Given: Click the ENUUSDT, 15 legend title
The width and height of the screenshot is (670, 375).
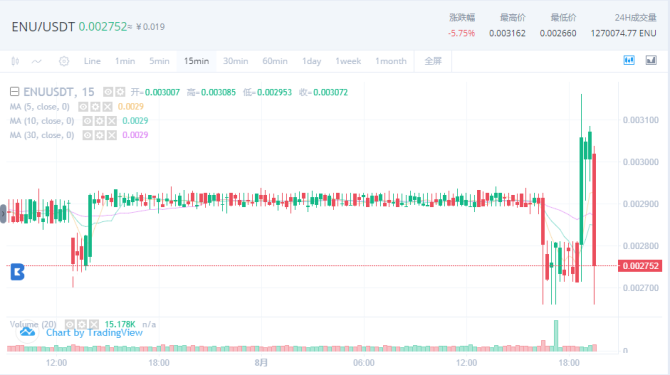Looking at the screenshot, I should pos(59,92).
